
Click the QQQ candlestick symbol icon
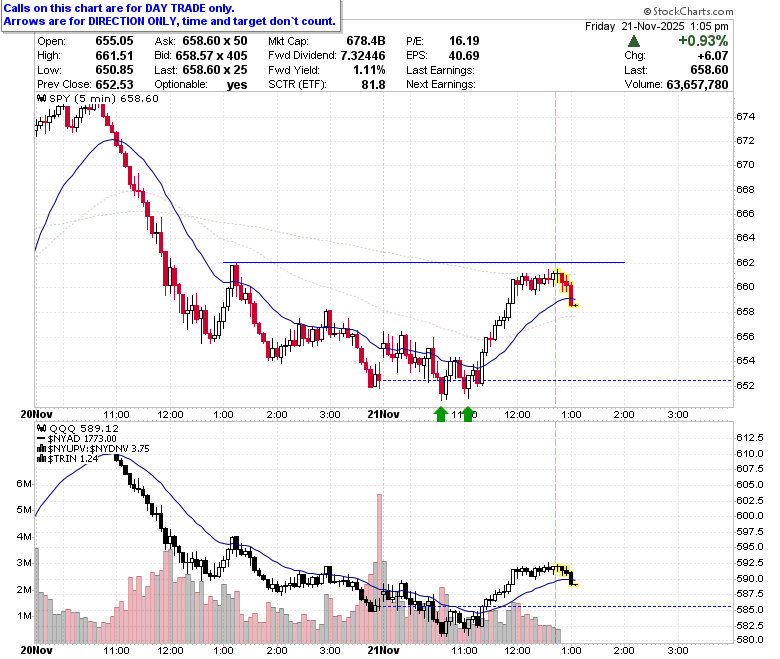click(x=42, y=428)
